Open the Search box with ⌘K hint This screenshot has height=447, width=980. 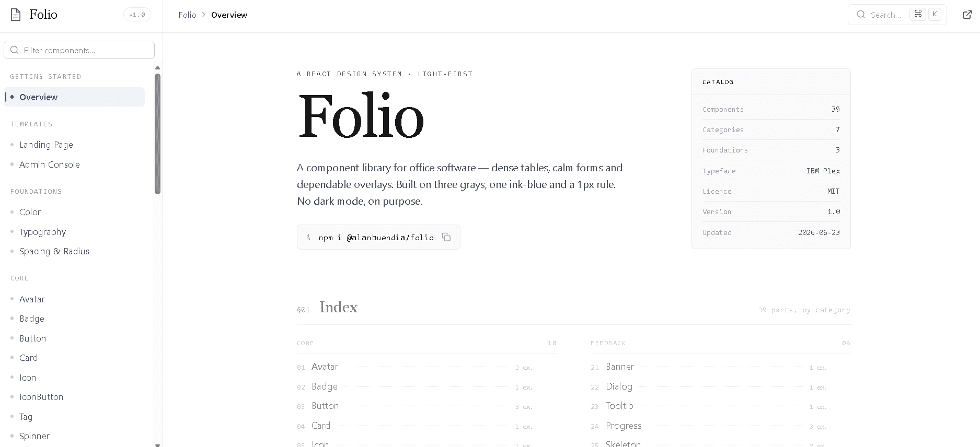pos(897,15)
